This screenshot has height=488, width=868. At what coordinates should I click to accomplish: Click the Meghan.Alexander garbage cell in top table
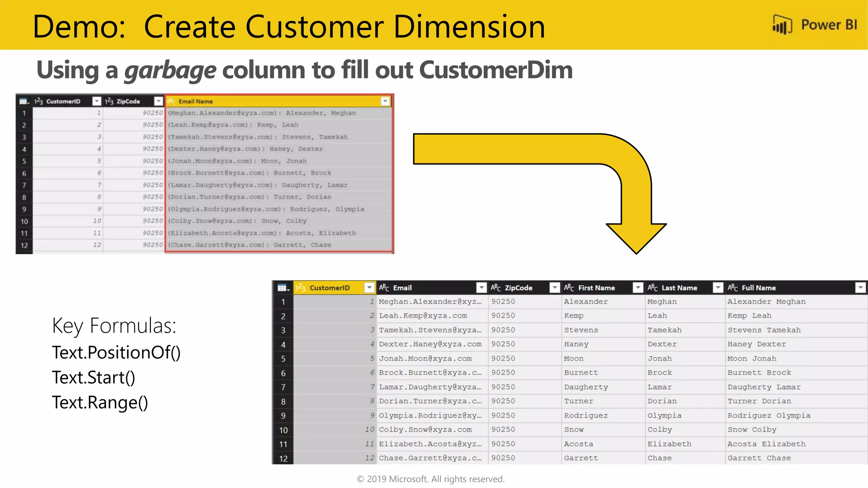click(x=278, y=113)
